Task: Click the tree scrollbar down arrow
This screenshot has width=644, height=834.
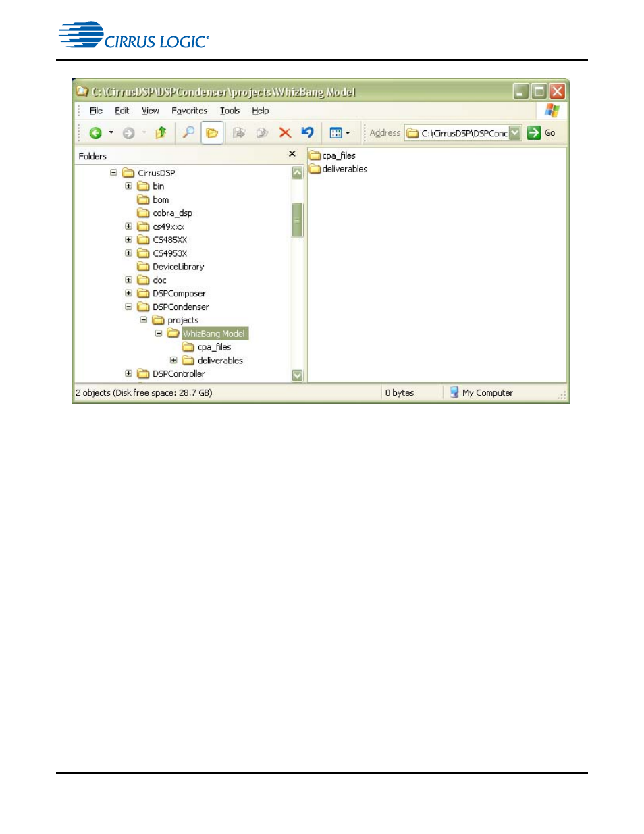Action: point(297,375)
